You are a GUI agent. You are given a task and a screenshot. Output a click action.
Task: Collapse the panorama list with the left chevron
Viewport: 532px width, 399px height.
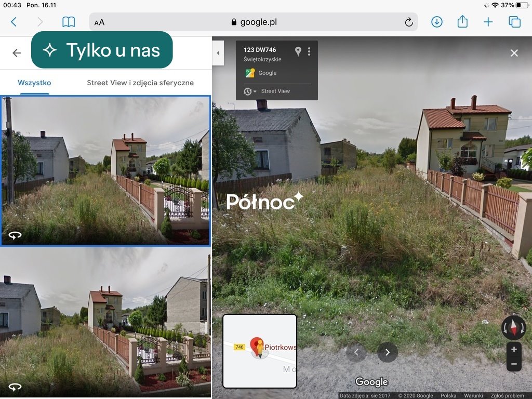tap(218, 53)
